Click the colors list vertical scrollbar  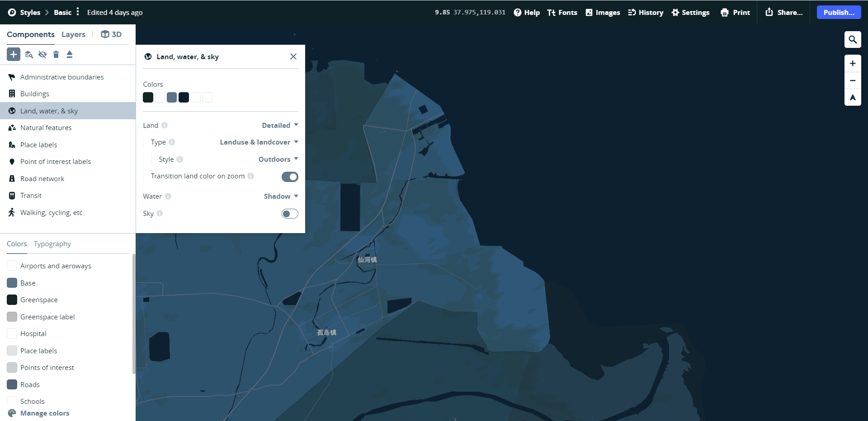click(x=133, y=314)
